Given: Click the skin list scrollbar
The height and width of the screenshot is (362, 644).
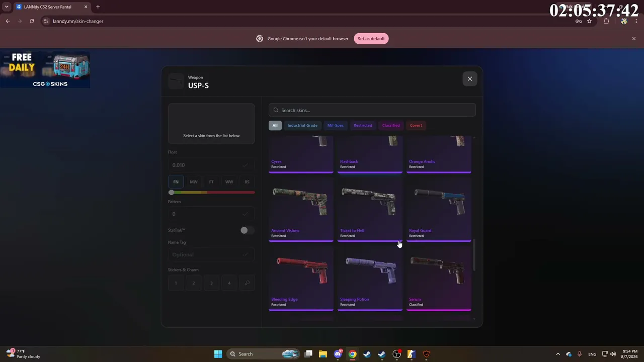Looking at the screenshot, I should [474, 255].
